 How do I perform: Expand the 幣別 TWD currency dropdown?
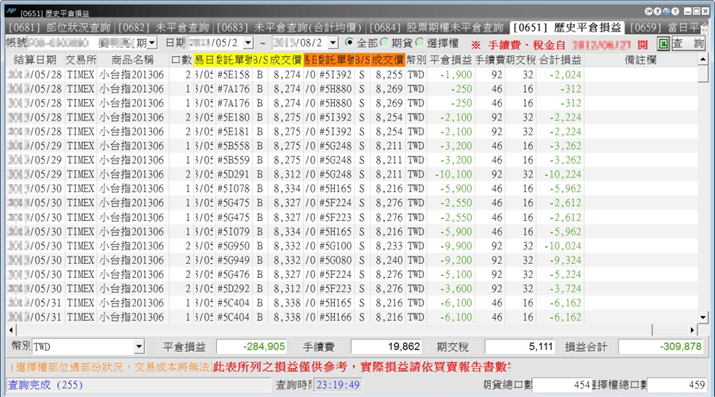point(139,347)
